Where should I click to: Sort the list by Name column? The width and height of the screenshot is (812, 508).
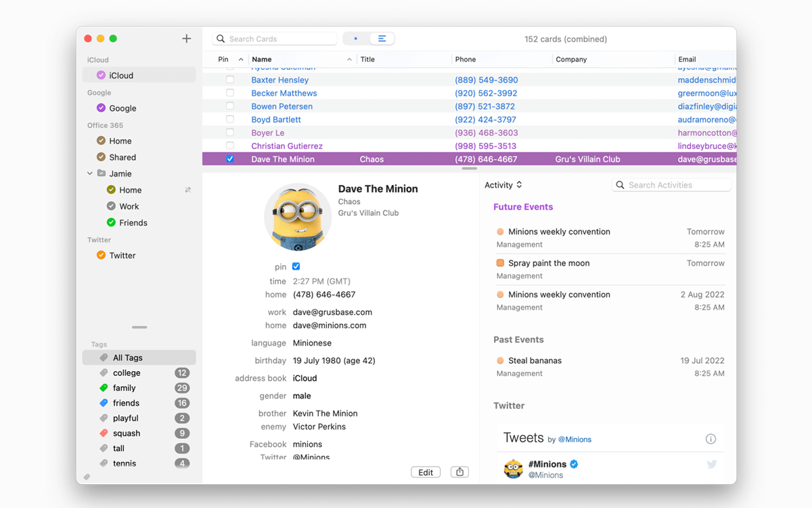tap(301, 60)
